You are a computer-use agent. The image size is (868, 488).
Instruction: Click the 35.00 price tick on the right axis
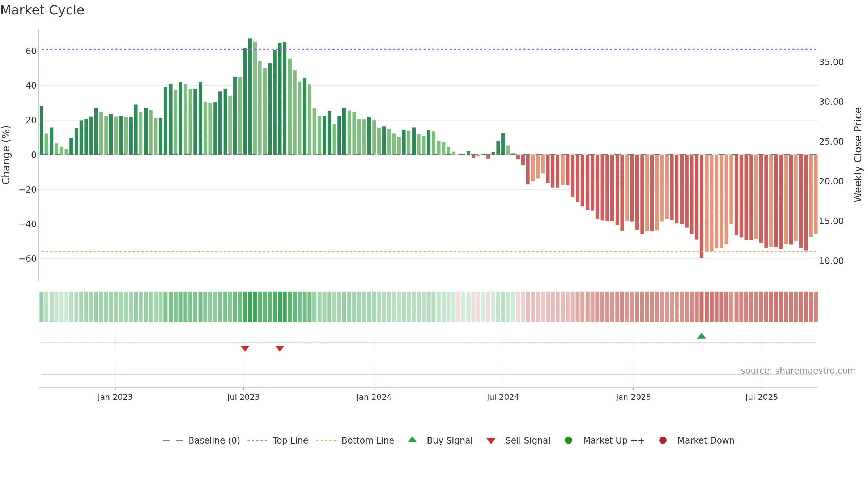[x=831, y=62]
